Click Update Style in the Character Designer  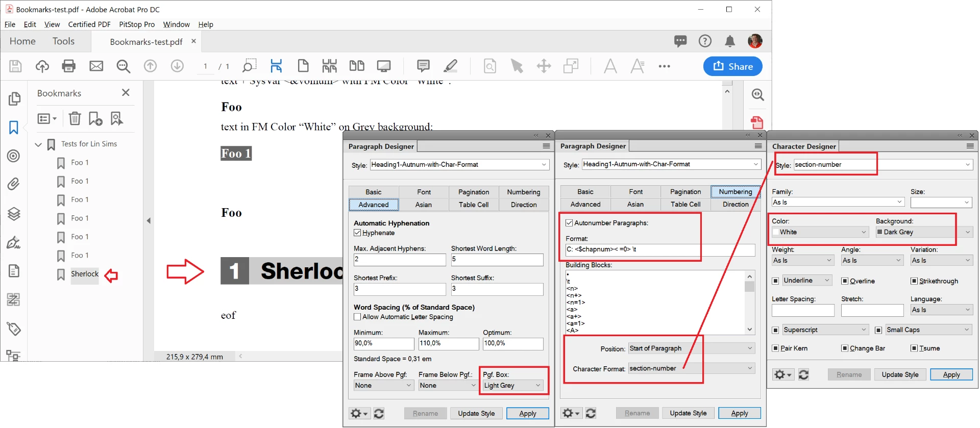[900, 375]
